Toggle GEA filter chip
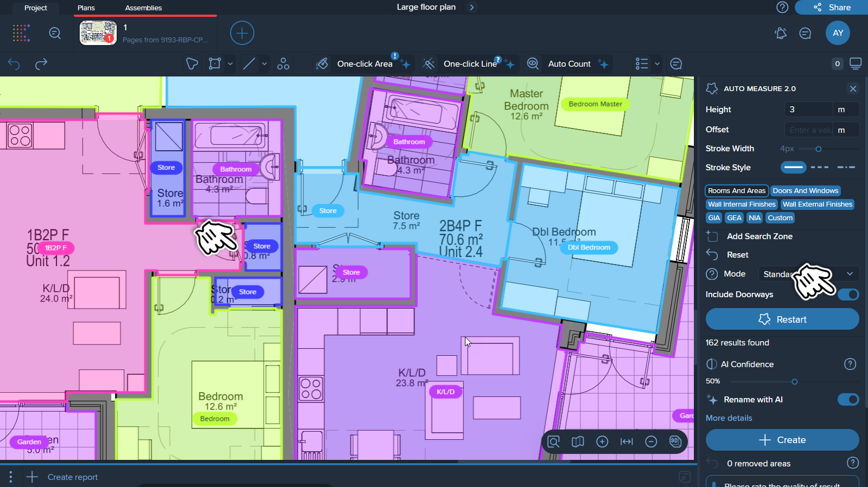The width and height of the screenshot is (868, 487). 734,217
